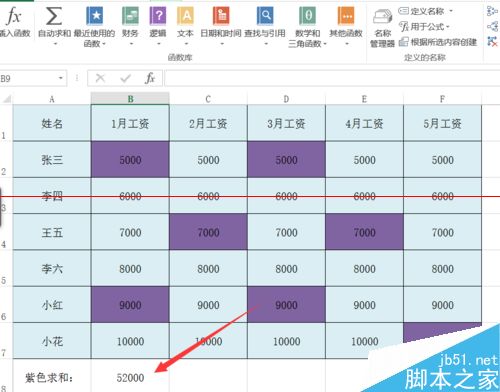The height and width of the screenshot is (392, 500).
Task: Click the 5月工资 header cell
Action: tap(442, 123)
